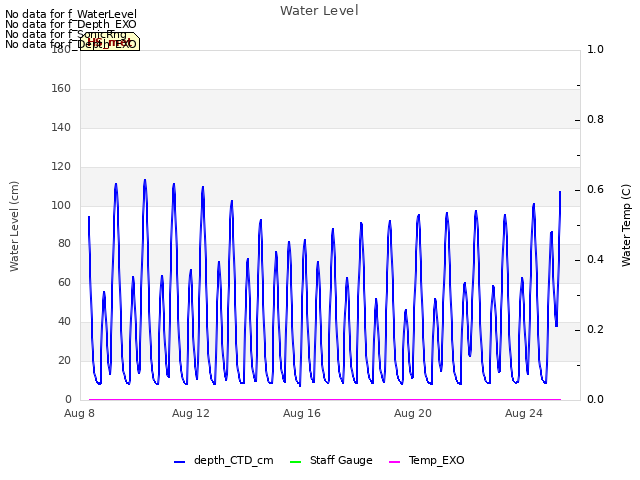The width and height of the screenshot is (640, 480).
Task: Click the 'Water Temp (C)' axis label
Action: [626, 226]
